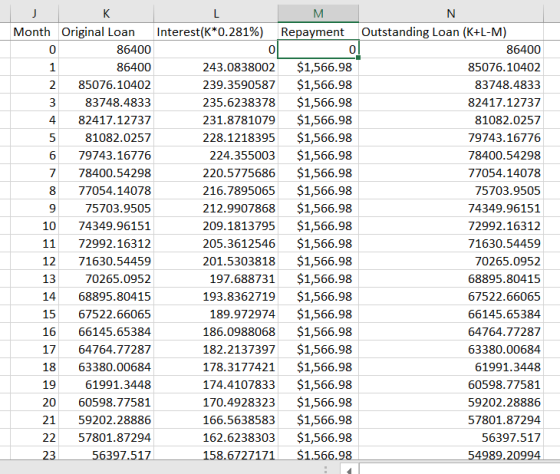Click the fill handle of selected cell
This screenshot has width=560, height=474.
pos(358,58)
